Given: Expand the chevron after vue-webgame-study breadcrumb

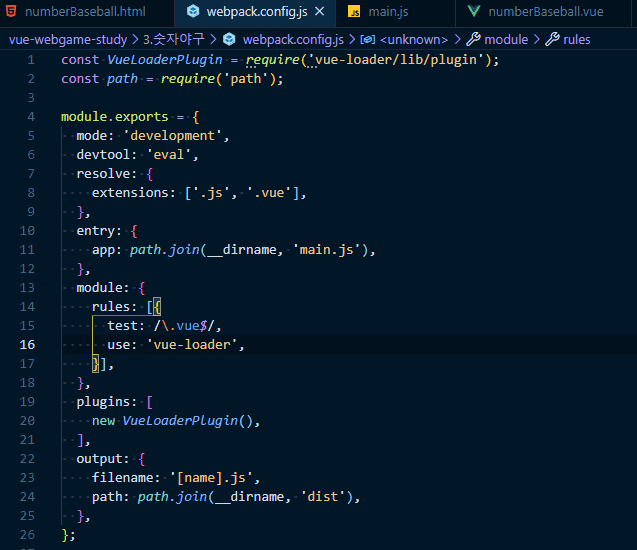Looking at the screenshot, I should coord(135,40).
